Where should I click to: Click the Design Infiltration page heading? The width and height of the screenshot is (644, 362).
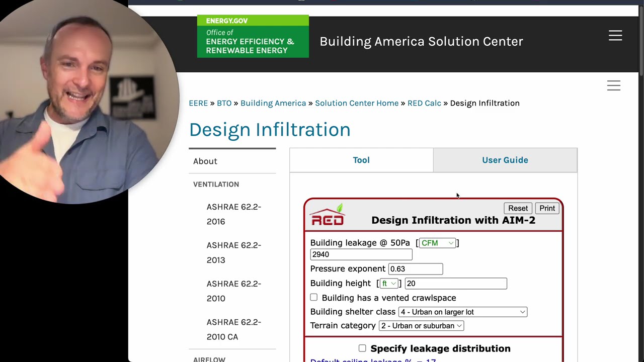pos(270,130)
